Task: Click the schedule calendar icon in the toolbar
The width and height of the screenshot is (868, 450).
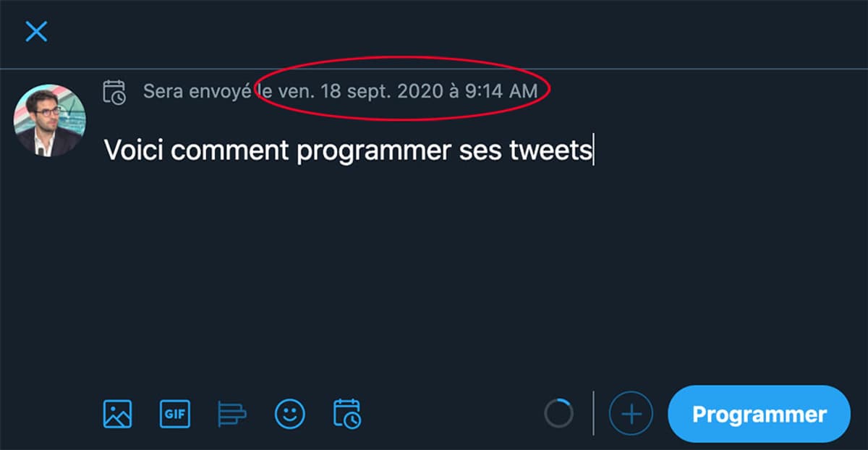Action: (x=346, y=414)
